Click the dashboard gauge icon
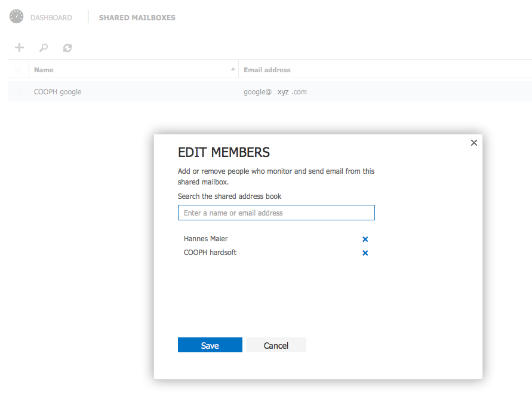Screen dimensions: 532x415 [x=17, y=17]
